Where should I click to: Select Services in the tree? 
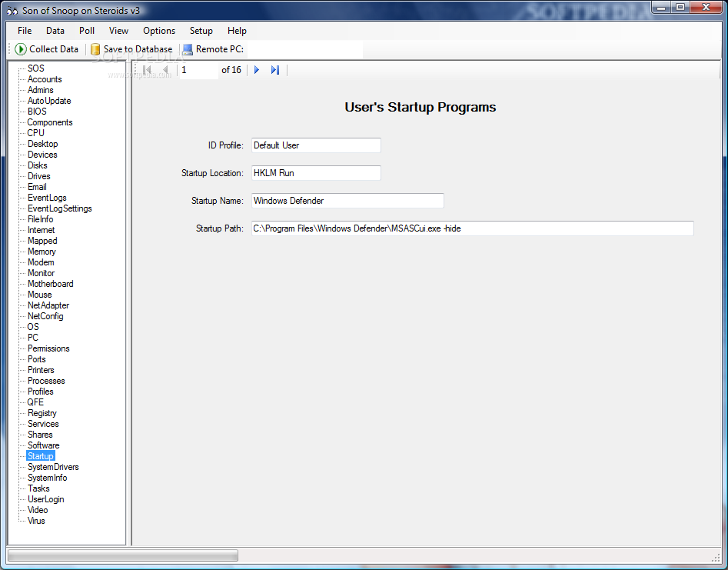pyautogui.click(x=43, y=424)
